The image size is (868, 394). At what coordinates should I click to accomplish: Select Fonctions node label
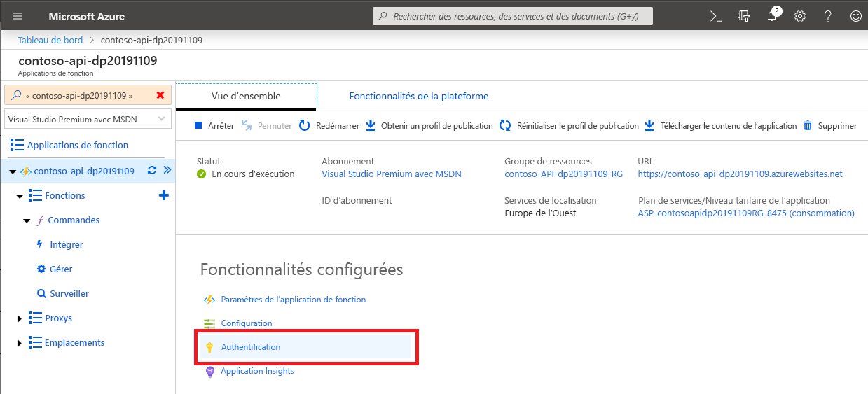(65, 195)
